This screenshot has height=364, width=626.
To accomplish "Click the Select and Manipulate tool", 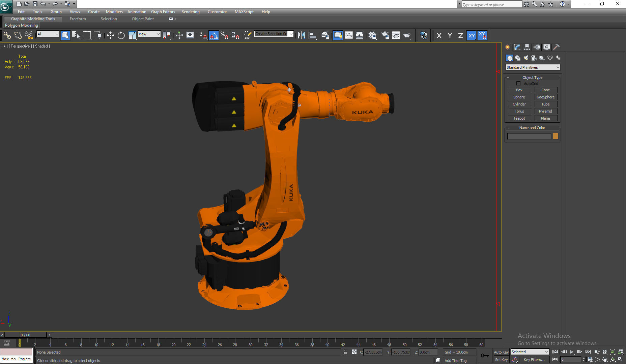I will [179, 35].
